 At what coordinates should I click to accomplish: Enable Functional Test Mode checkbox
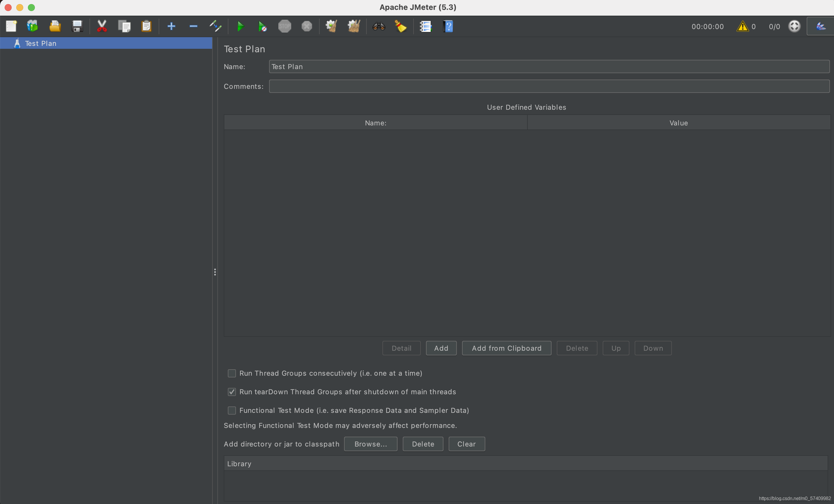click(x=232, y=410)
